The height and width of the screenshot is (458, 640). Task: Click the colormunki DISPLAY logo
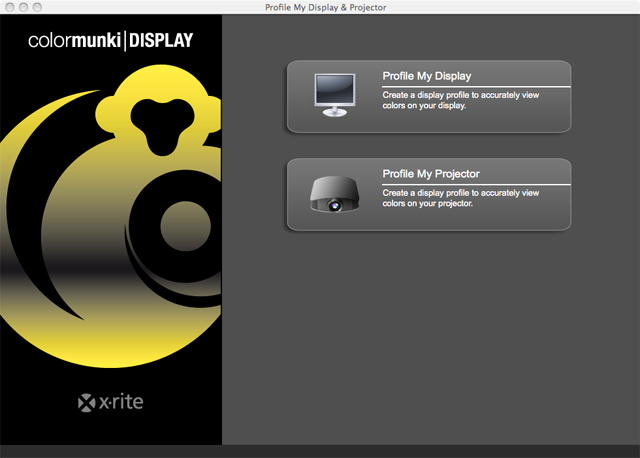click(110, 40)
